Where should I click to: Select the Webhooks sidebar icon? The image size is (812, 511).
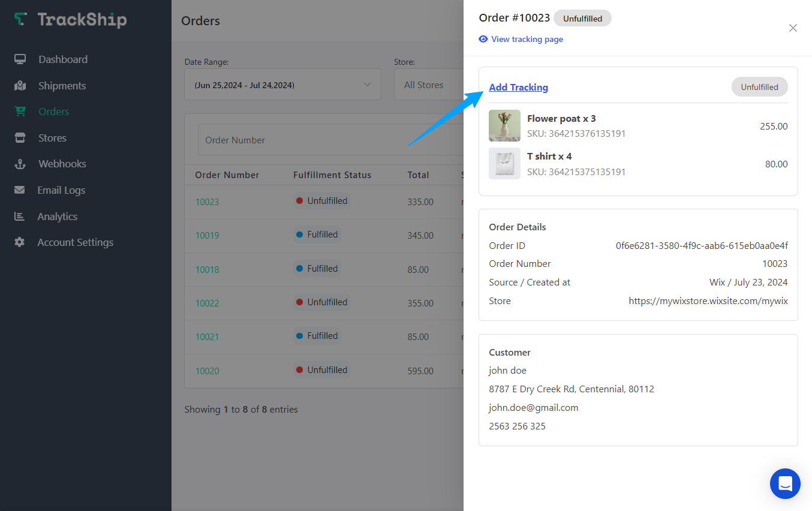[20, 163]
